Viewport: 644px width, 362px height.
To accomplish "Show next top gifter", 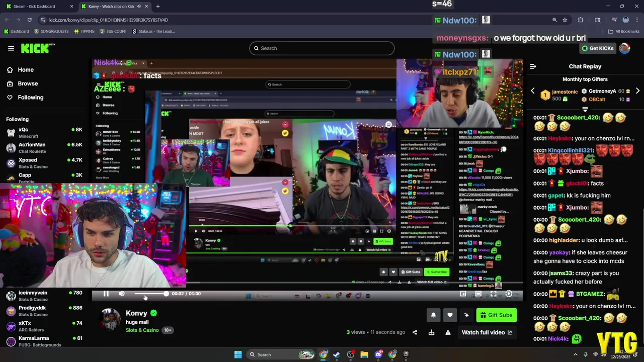I will tap(637, 91).
